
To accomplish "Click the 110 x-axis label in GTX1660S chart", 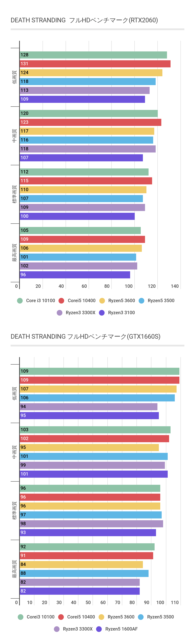I will tap(175, 603).
